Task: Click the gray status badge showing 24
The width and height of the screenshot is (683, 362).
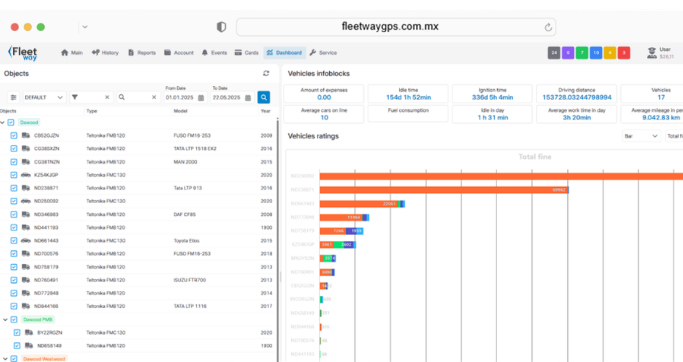Action: [554, 53]
